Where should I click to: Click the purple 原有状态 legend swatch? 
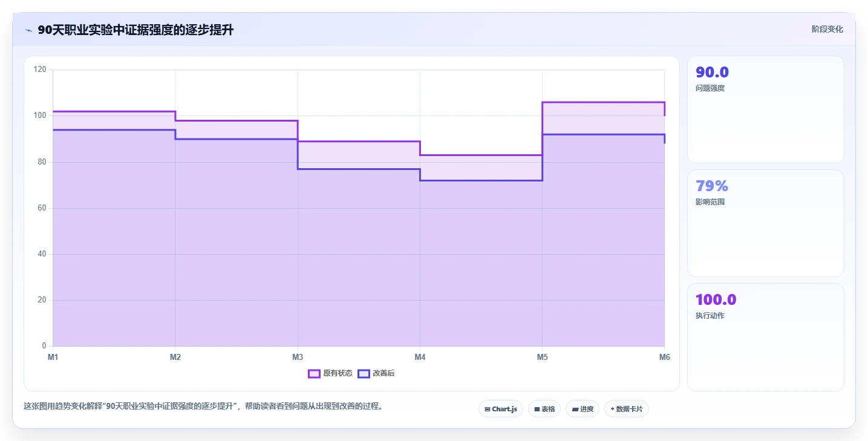coord(314,373)
